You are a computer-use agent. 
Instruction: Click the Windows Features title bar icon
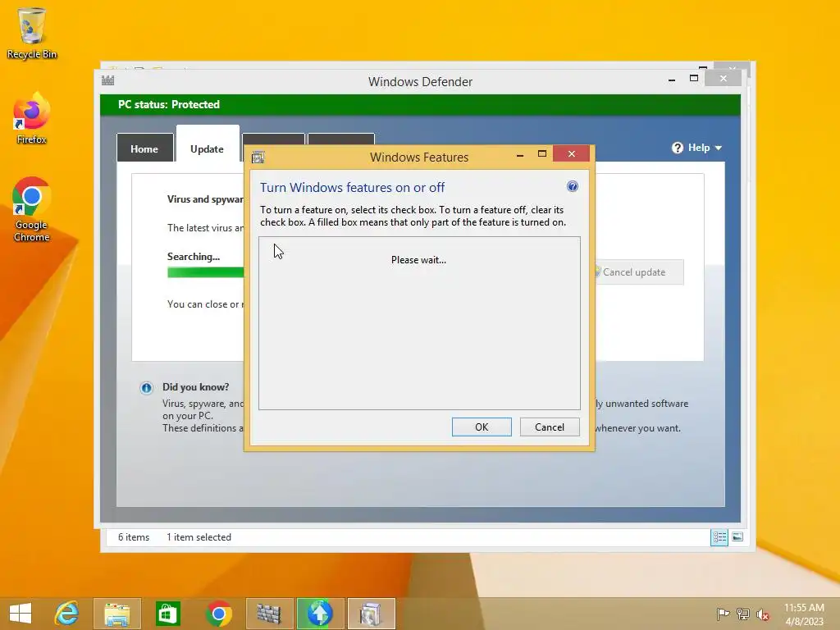(258, 157)
